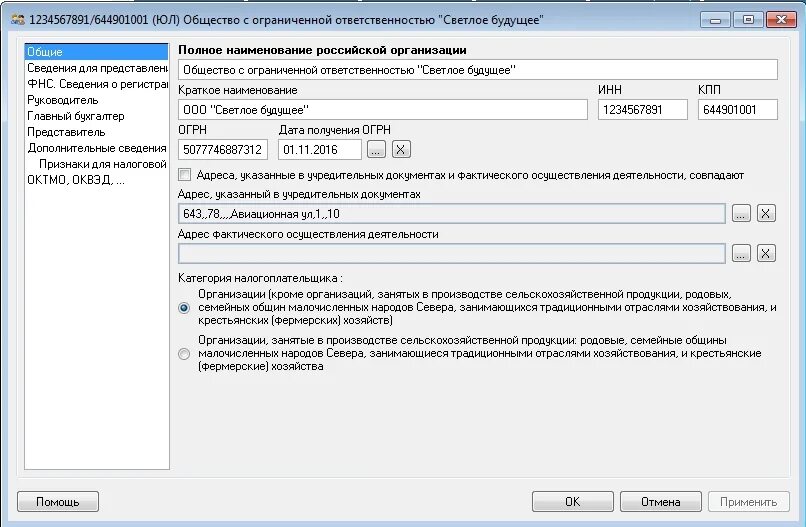Click the 'Отмена' button
806x527 pixels.
click(x=660, y=502)
